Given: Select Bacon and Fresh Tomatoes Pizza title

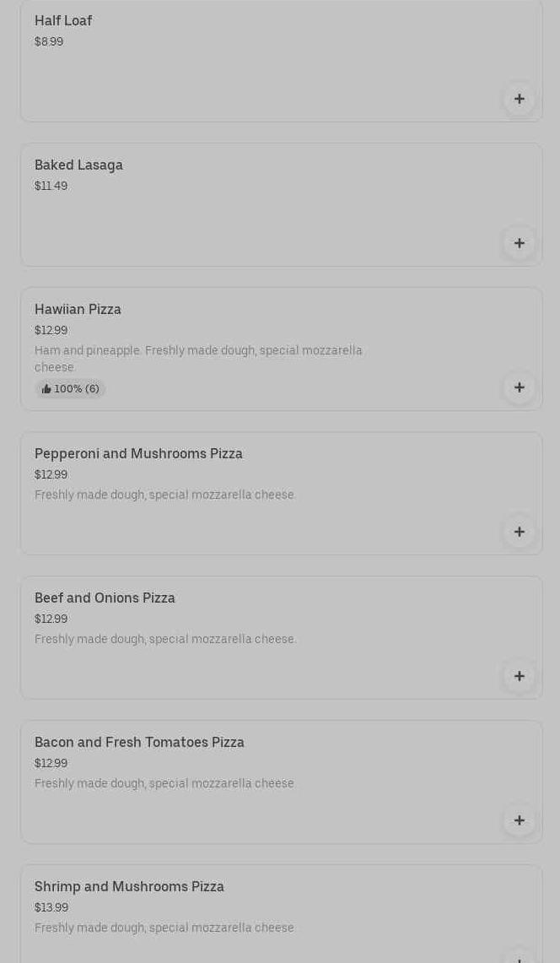Looking at the screenshot, I should pyautogui.click(x=139, y=743).
